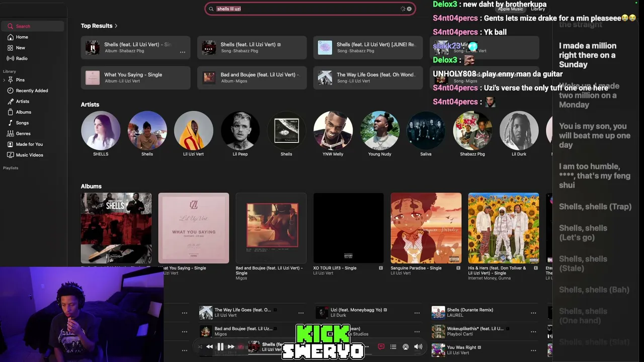Viewport: 644px width, 362px height.
Task: Open the Albums library view
Action: pyautogui.click(x=32, y=112)
